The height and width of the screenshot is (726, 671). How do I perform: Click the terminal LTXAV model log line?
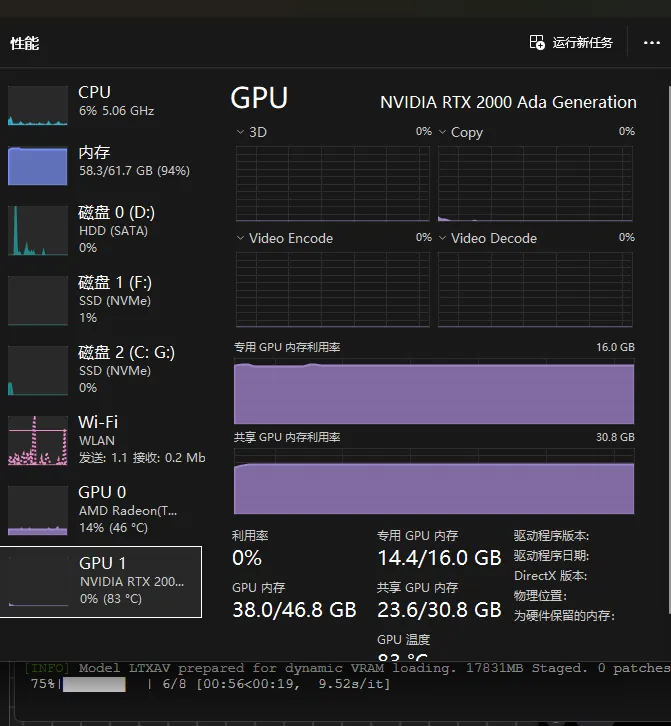347,668
